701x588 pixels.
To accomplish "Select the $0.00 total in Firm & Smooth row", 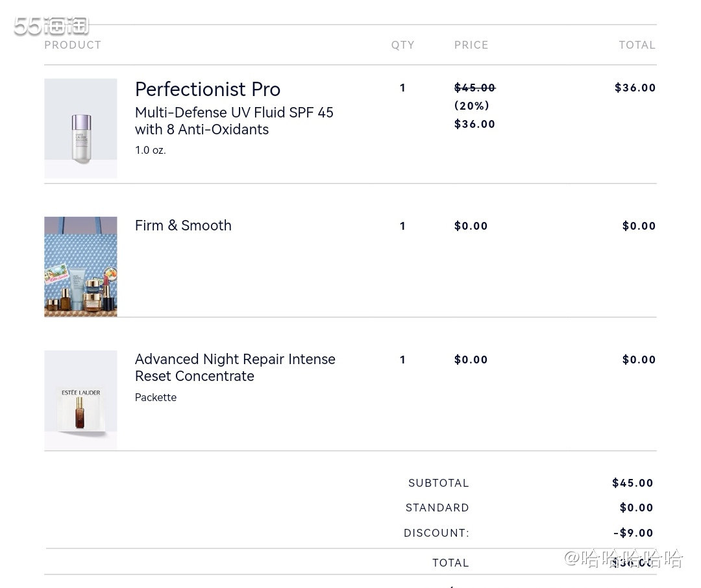I will (x=639, y=227).
